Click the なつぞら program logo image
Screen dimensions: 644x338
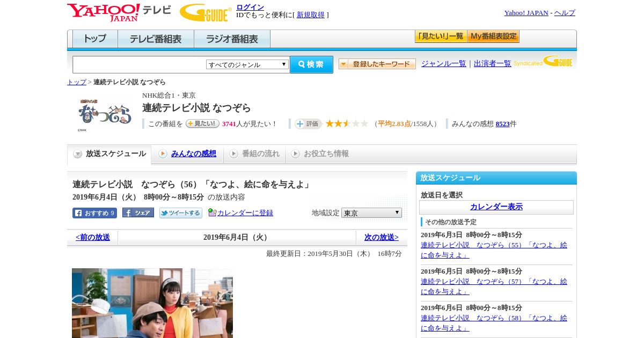coord(105,114)
